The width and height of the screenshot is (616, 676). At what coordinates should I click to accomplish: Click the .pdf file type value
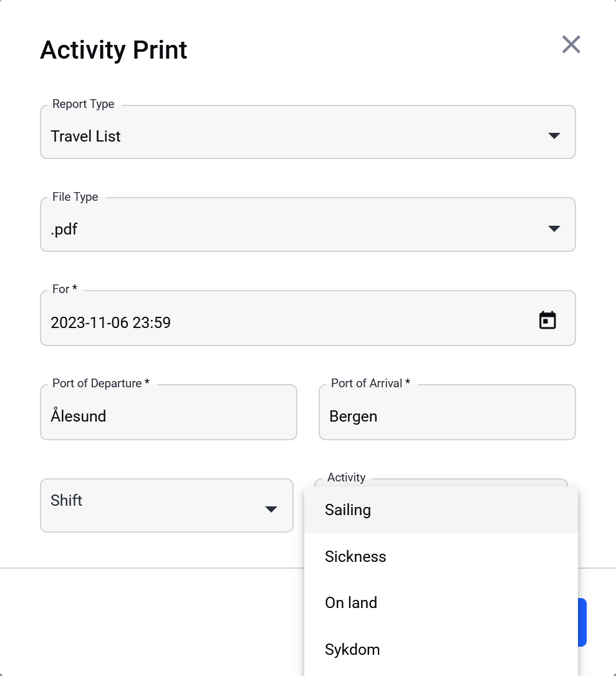pos(64,229)
